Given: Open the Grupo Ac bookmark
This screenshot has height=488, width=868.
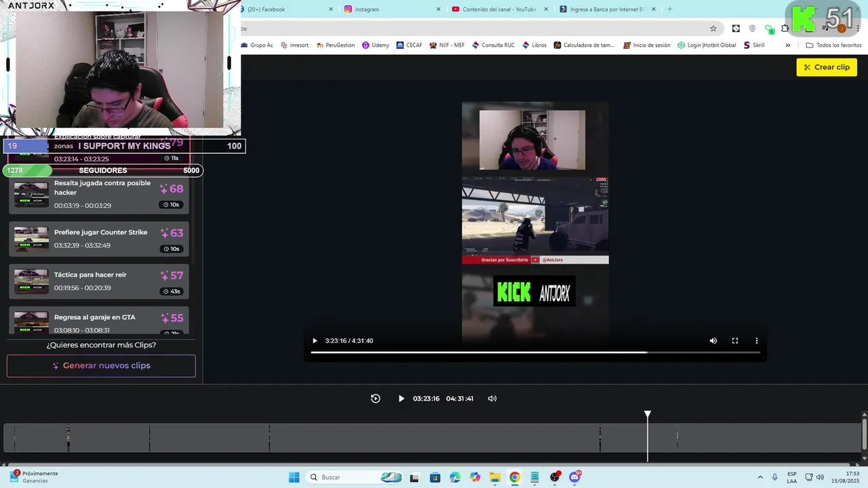Looking at the screenshot, I should tap(258, 45).
